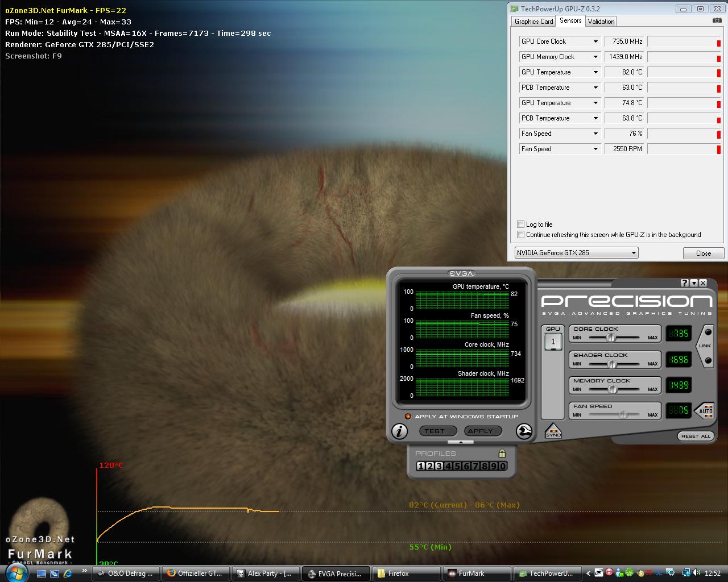
Task: Minimize Precision with the down-arrow button
Action: click(x=694, y=283)
